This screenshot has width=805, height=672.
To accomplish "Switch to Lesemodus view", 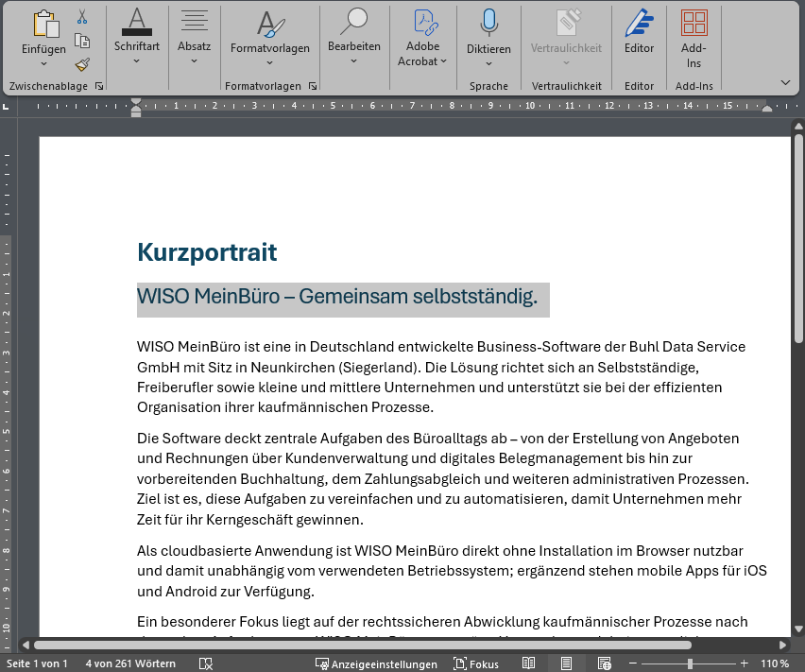I will pos(529,663).
